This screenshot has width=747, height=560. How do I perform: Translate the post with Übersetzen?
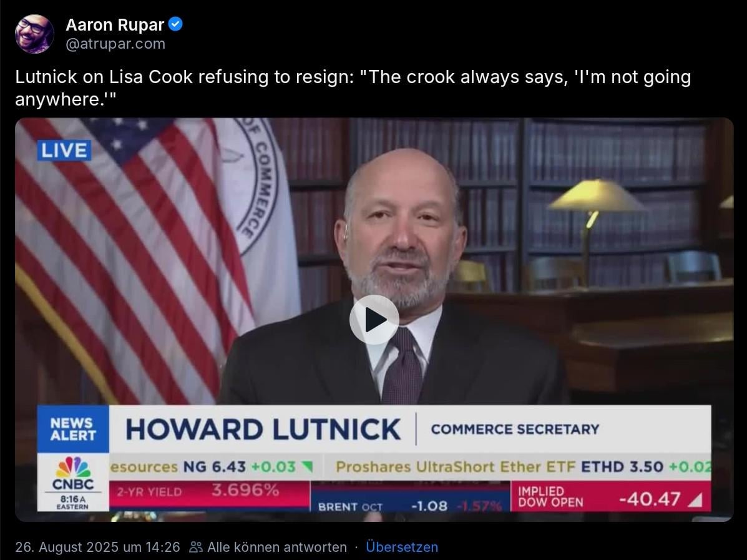click(x=402, y=547)
